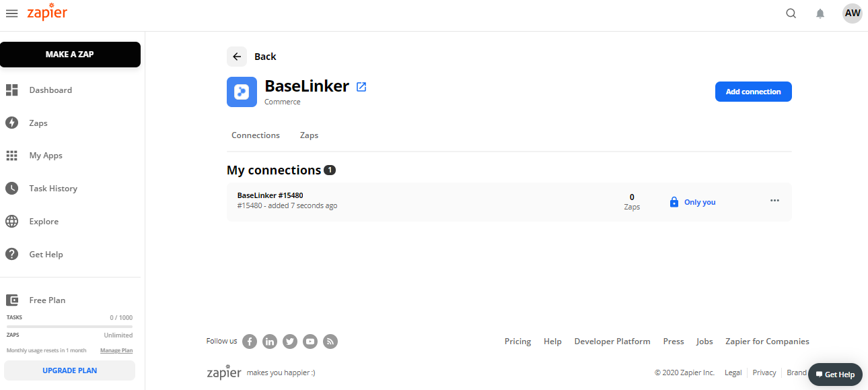Change the 'Only you' sharing setting
The image size is (868, 390).
tap(692, 202)
